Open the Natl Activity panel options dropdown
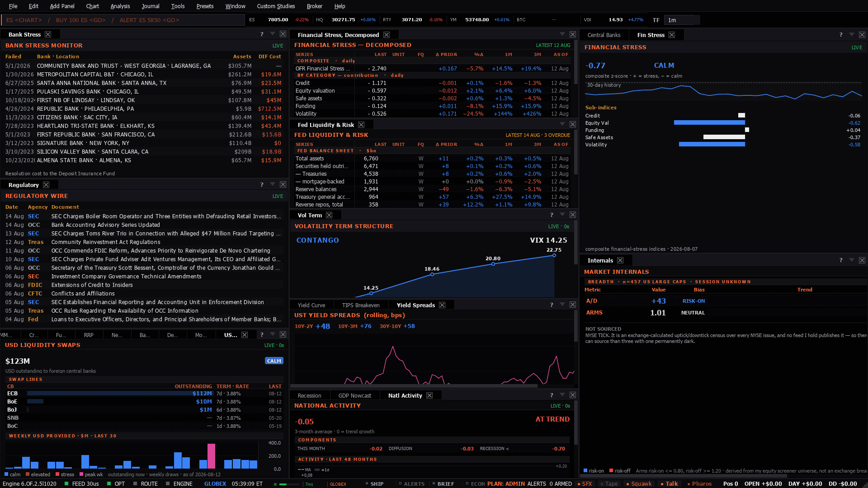 tap(562, 395)
